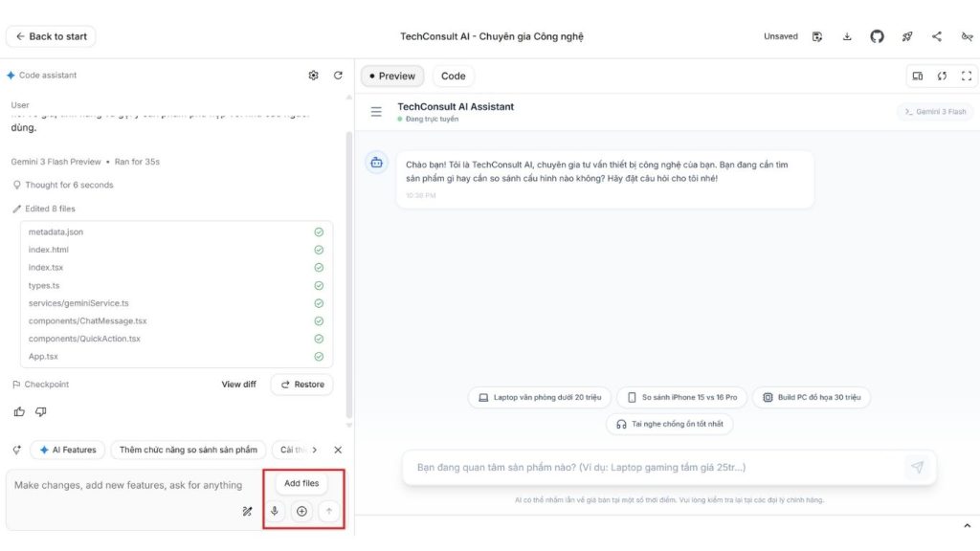Open the Code assistant settings gear
This screenshot has height=551, width=980.
pos(313,75)
